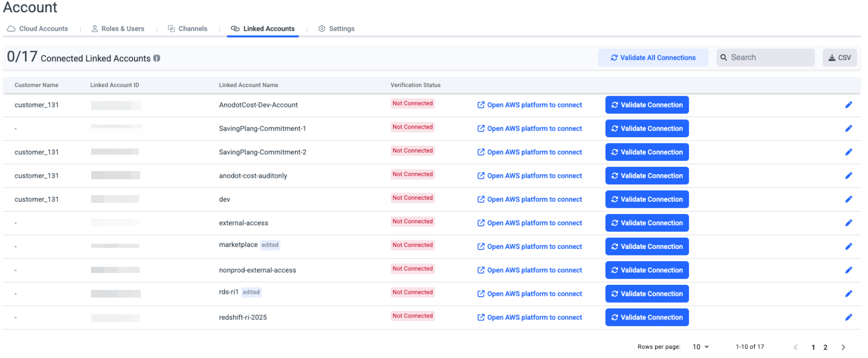Open AWS platform link for AnodotCost-Dev-Account
This screenshot has height=358, width=868.
coord(530,105)
